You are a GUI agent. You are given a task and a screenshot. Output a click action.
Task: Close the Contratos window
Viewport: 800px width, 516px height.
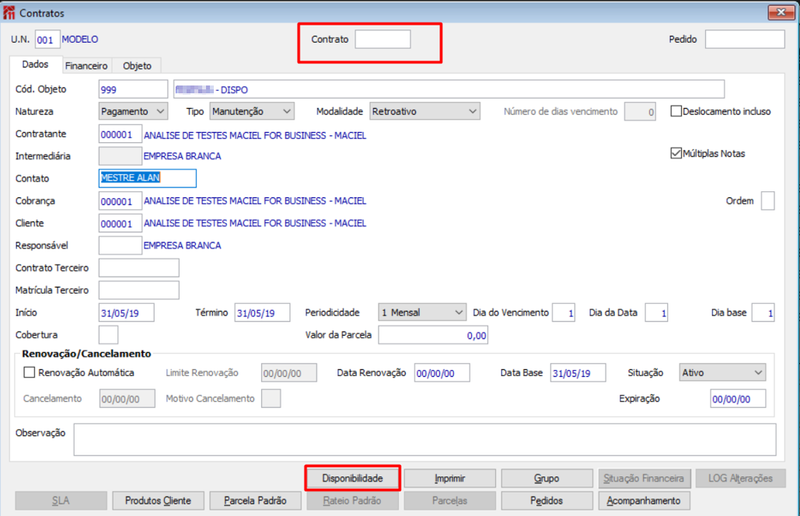pyautogui.click(x=781, y=12)
